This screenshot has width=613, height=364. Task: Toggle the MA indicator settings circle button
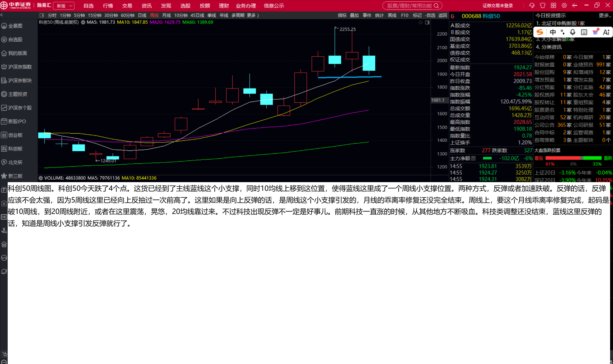click(83, 22)
